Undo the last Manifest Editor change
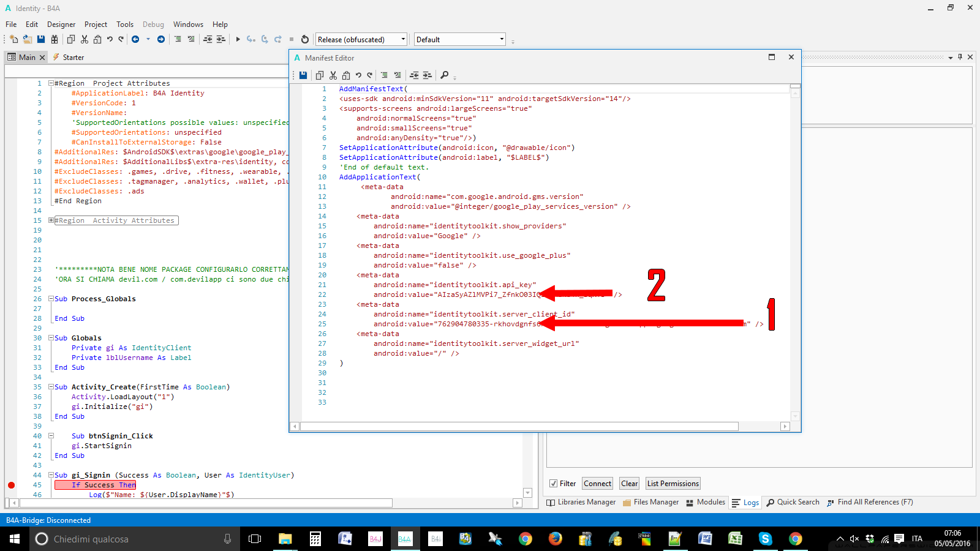The height and width of the screenshot is (551, 980). pos(358,75)
